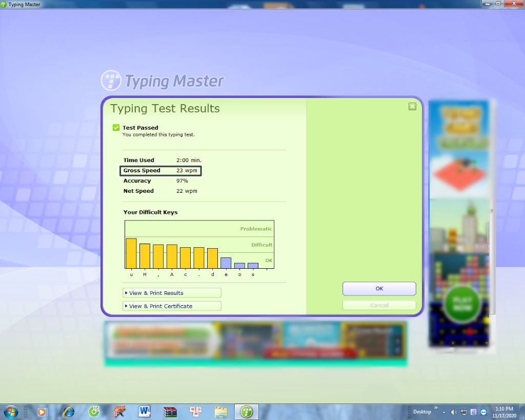This screenshot has height=420, width=525.
Task: Open Windows Explorer folder on taskbar
Action: [x=221, y=412]
